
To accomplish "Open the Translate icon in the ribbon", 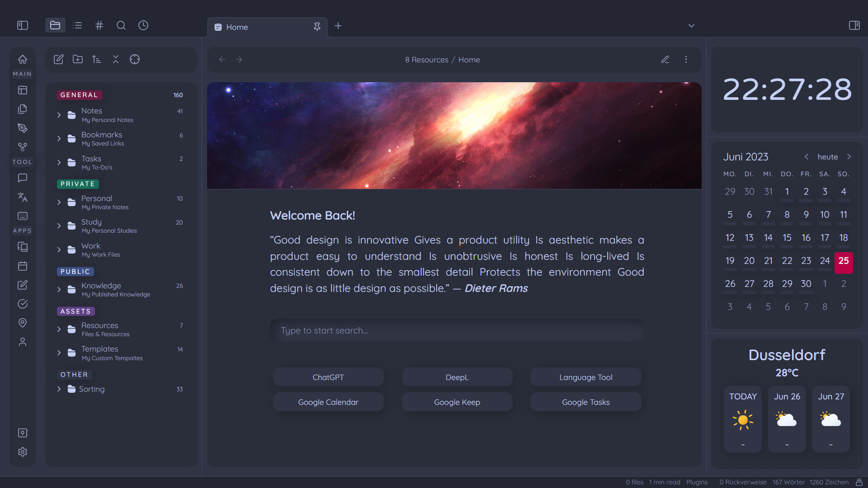I will click(x=22, y=197).
